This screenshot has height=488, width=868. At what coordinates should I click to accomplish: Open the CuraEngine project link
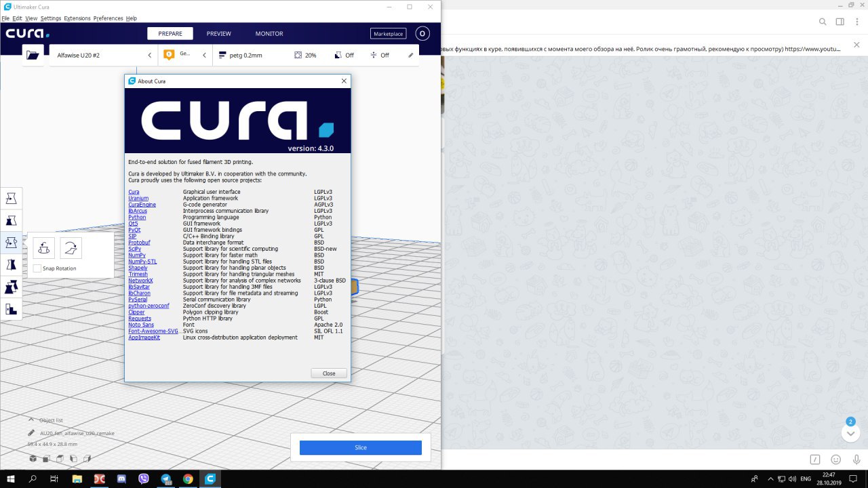[x=142, y=205]
